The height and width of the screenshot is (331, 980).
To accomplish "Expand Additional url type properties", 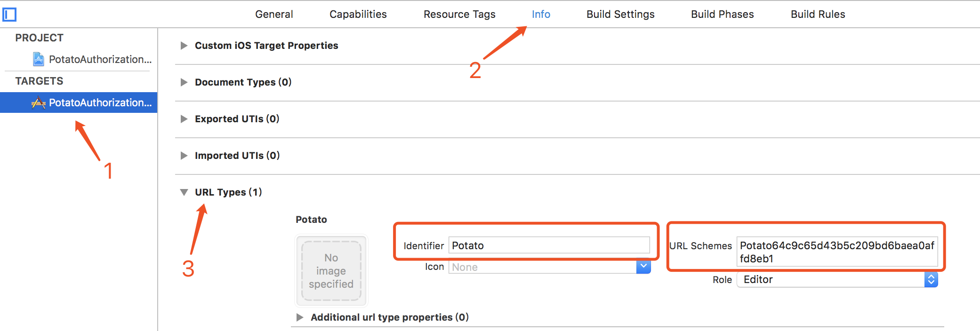I will coord(300,317).
